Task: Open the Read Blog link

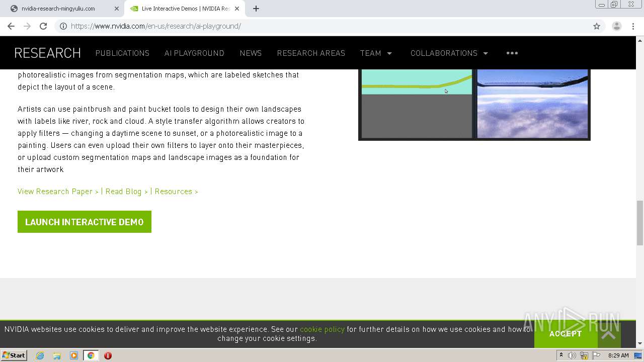Action: coord(126,192)
